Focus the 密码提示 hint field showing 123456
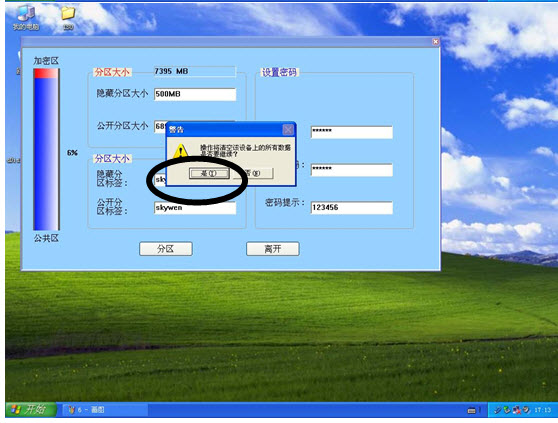558x423 pixels. pyautogui.click(x=352, y=207)
